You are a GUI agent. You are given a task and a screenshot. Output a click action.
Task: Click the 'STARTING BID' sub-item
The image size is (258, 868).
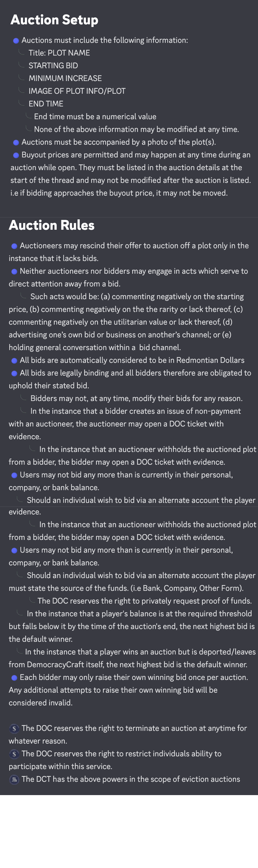[x=53, y=66]
